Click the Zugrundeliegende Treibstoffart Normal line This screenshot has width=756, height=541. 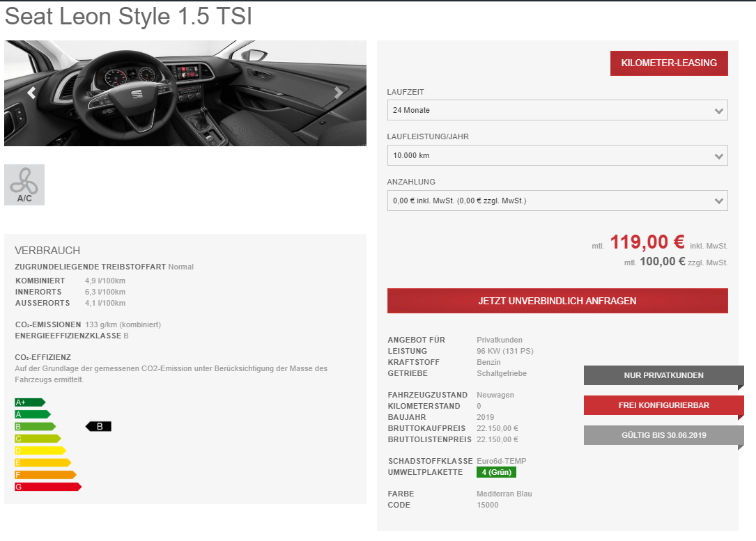tap(104, 267)
